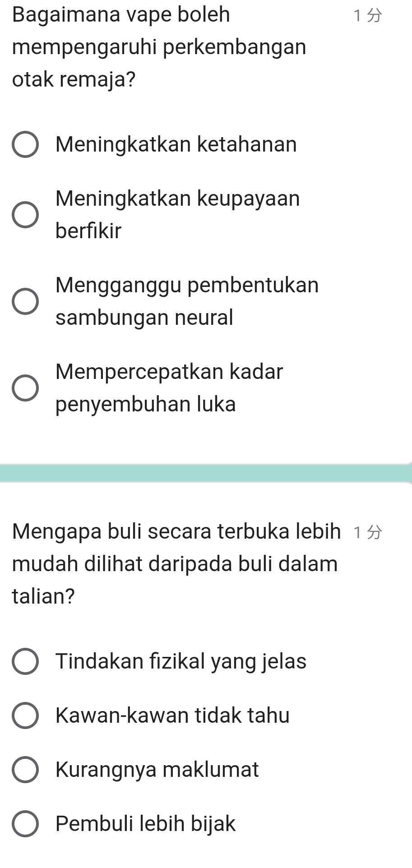412x868 pixels.
Task: Tap the 'Mengganggu pembentukan sambungan neural' label text
Action: 187,301
